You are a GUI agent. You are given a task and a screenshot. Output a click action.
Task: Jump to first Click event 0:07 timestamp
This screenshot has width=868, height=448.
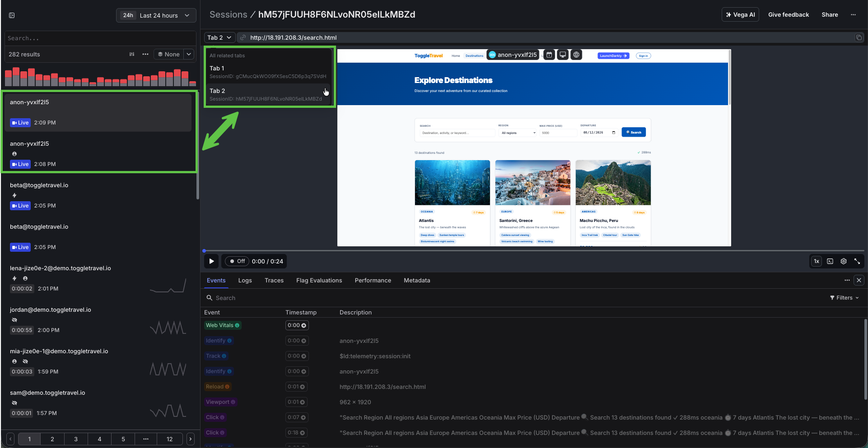296,417
